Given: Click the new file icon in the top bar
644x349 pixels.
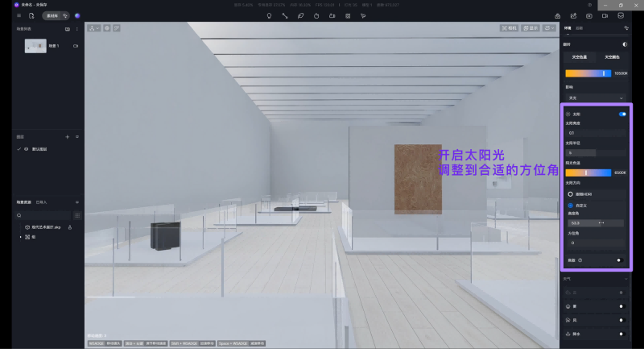Looking at the screenshot, I should point(31,15).
